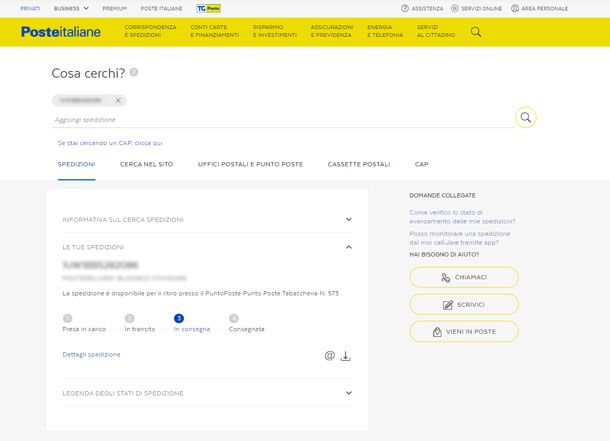Open Risparmio e investimenti menu
The image size is (610, 441).
[275, 31]
